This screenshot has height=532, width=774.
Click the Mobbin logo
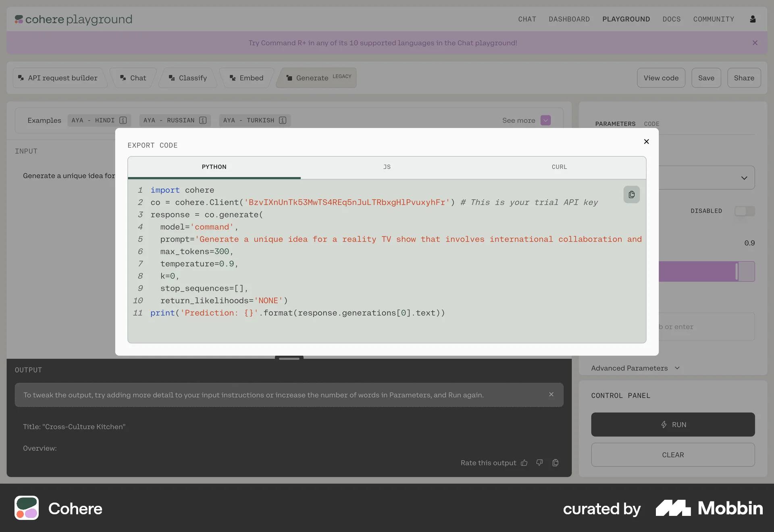coord(709,508)
